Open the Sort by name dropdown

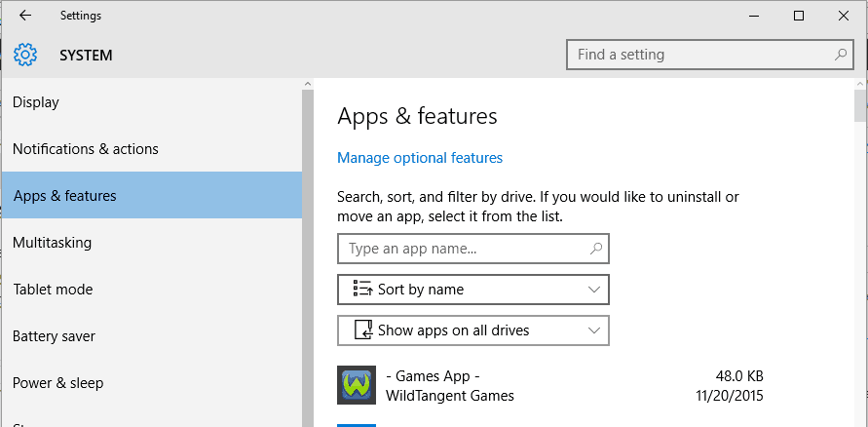(x=473, y=290)
